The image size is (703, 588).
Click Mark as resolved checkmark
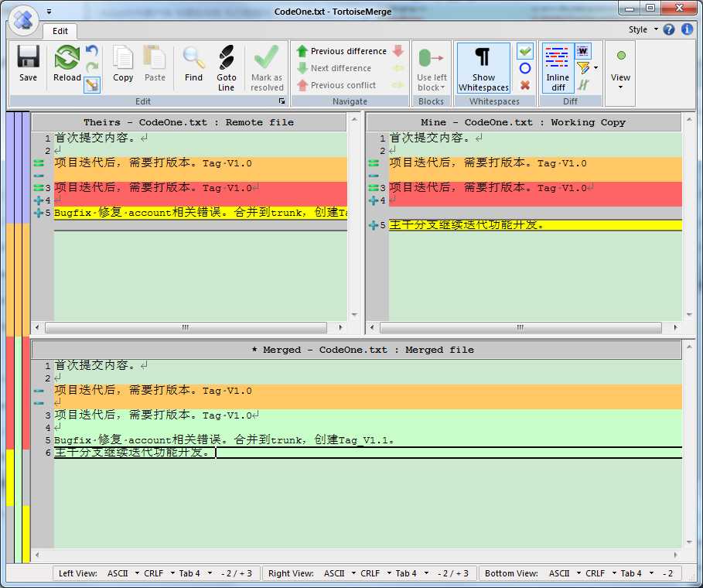click(267, 68)
